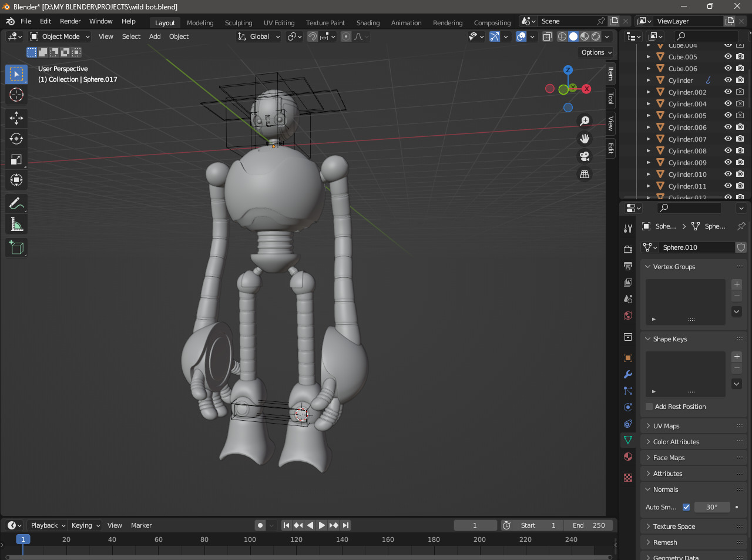Hide Cube.005 in viewport
The height and width of the screenshot is (560, 752).
(x=728, y=57)
